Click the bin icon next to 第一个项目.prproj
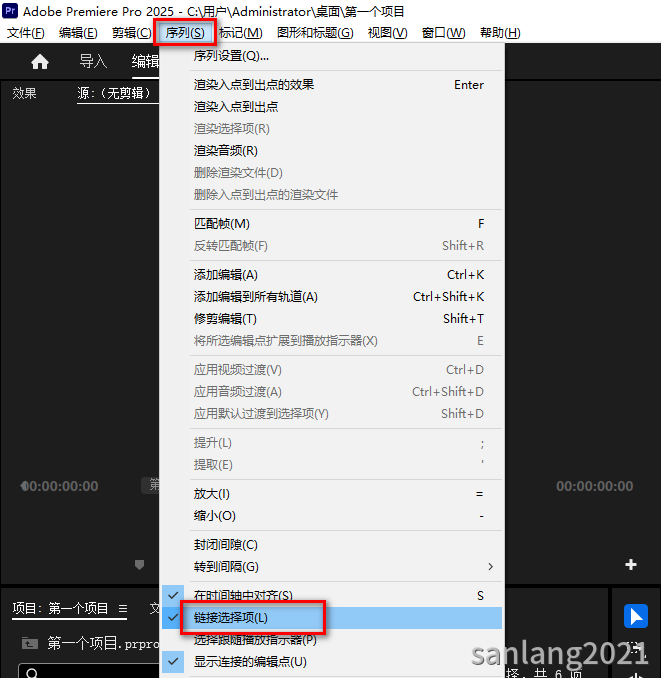 click(30, 643)
